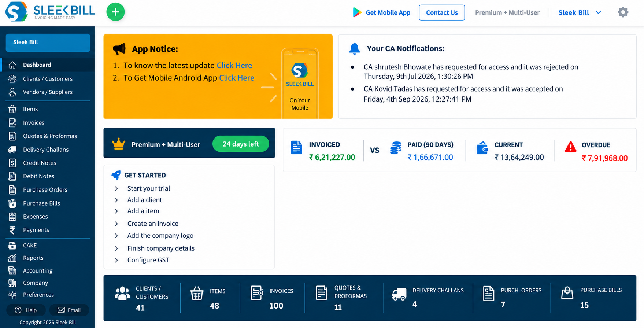Click the latest update Click Here link

(x=234, y=65)
